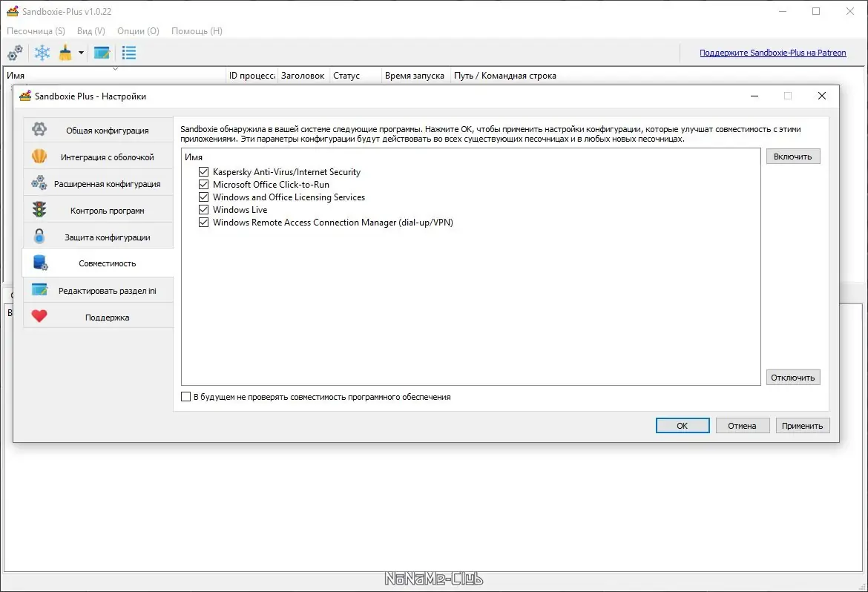Toggle Microsoft Office Click-to-Run checkbox
The width and height of the screenshot is (868, 592).
click(204, 185)
